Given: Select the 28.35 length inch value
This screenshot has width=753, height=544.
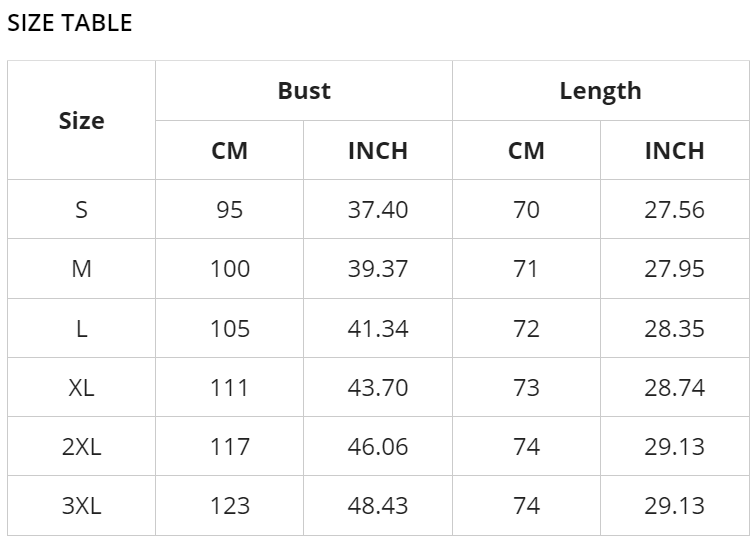Looking at the screenshot, I should (x=675, y=328).
